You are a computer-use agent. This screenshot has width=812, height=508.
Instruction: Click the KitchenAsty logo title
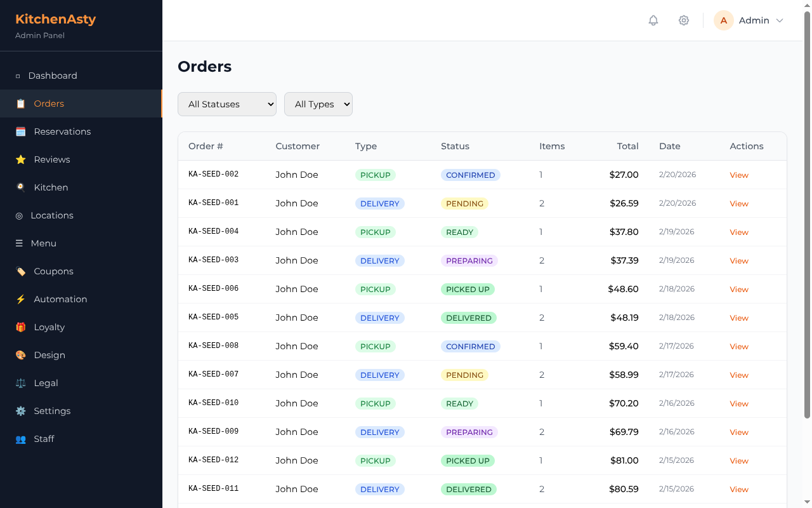click(x=56, y=19)
